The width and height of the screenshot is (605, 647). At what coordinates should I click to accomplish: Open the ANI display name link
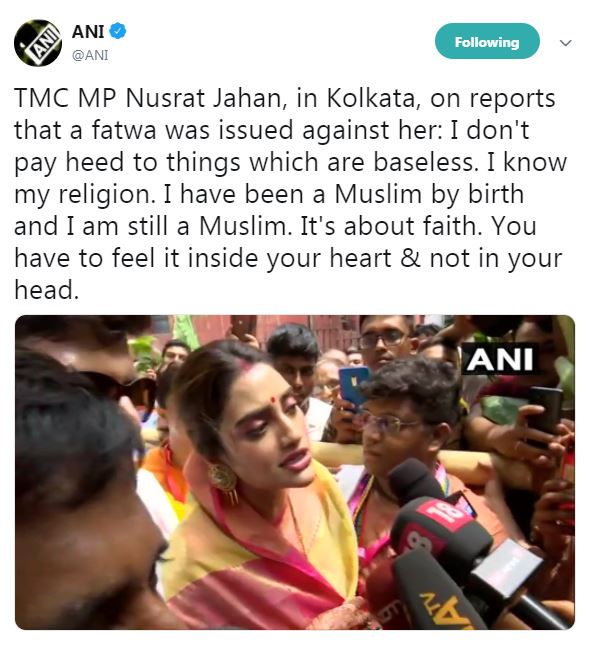coord(88,32)
